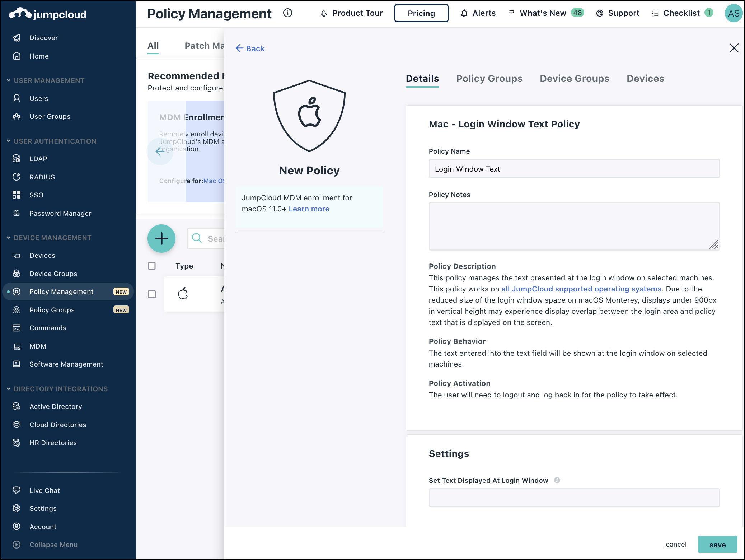Open the Learn more link
Viewport: 745px width, 560px height.
[309, 209]
